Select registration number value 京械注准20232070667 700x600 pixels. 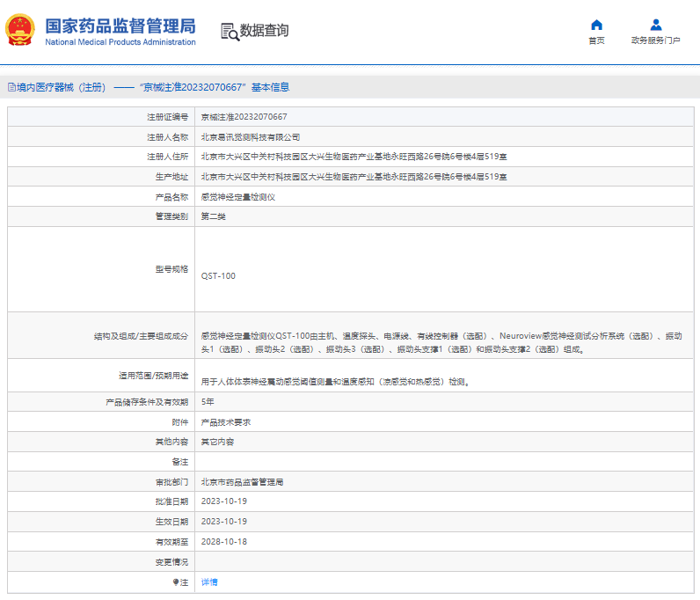click(244, 117)
